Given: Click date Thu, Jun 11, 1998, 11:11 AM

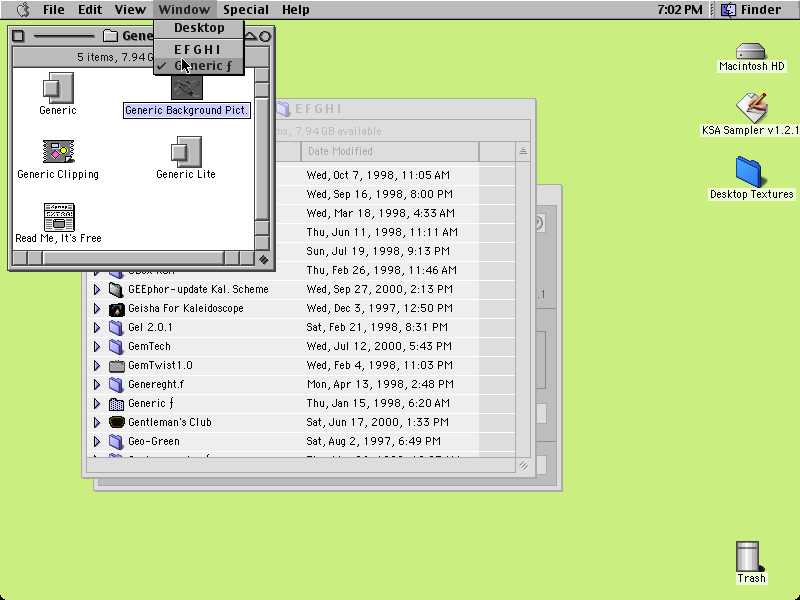Looking at the screenshot, I should click(x=382, y=232).
